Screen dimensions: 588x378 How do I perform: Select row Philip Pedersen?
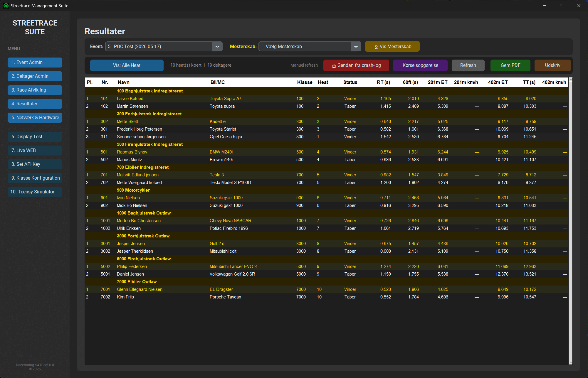(x=327, y=266)
